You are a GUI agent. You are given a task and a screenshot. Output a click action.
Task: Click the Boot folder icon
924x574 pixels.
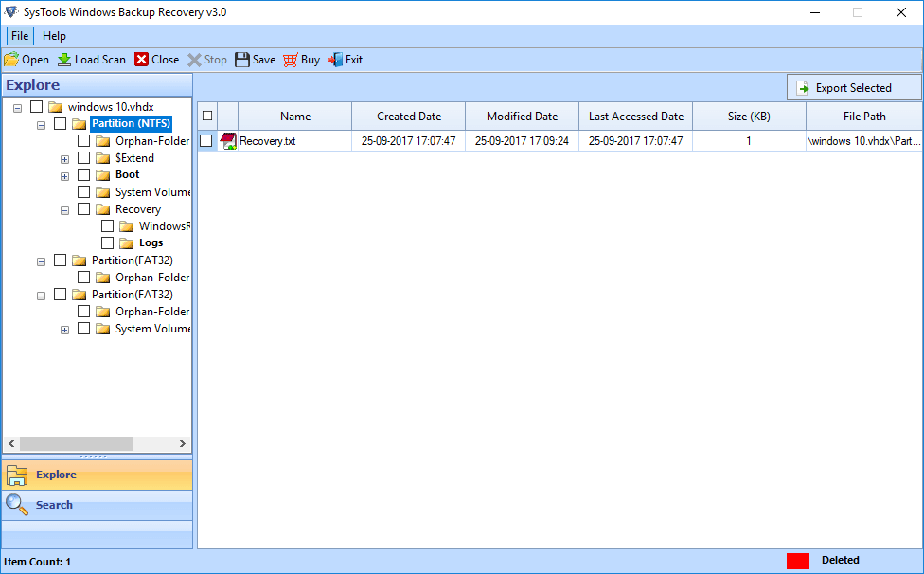click(103, 175)
